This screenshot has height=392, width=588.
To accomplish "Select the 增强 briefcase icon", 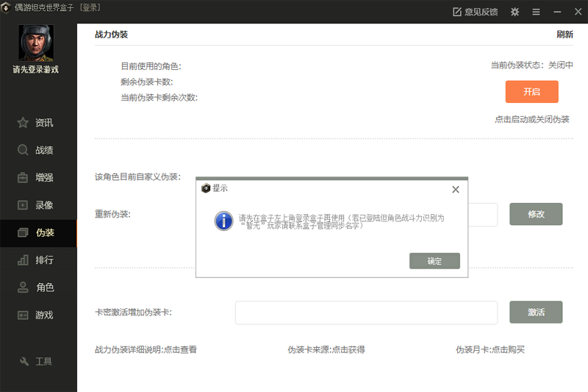I will coord(23,177).
